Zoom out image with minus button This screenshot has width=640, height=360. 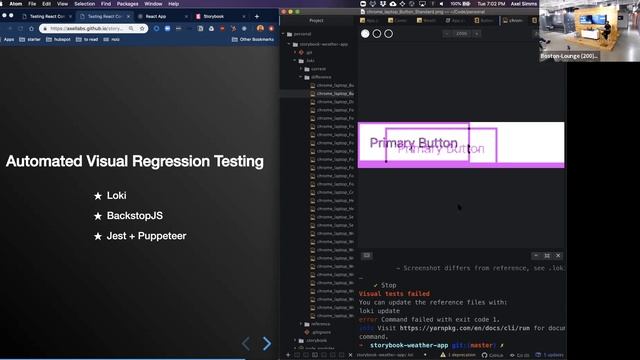[x=447, y=34]
